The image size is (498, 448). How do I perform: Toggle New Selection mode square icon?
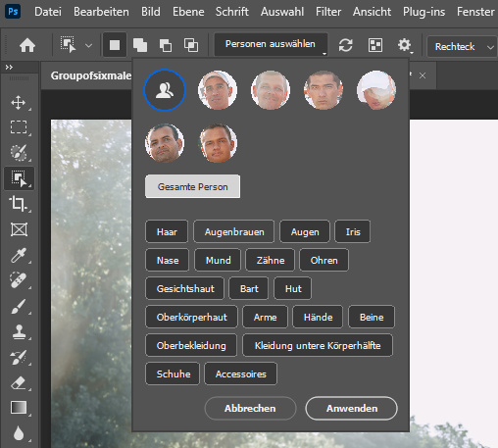115,45
